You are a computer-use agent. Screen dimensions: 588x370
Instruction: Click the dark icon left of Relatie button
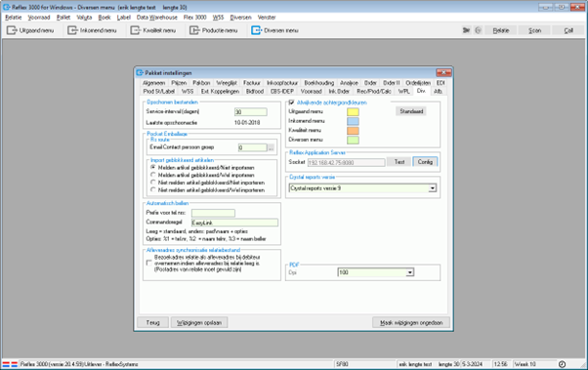pyautogui.click(x=466, y=30)
